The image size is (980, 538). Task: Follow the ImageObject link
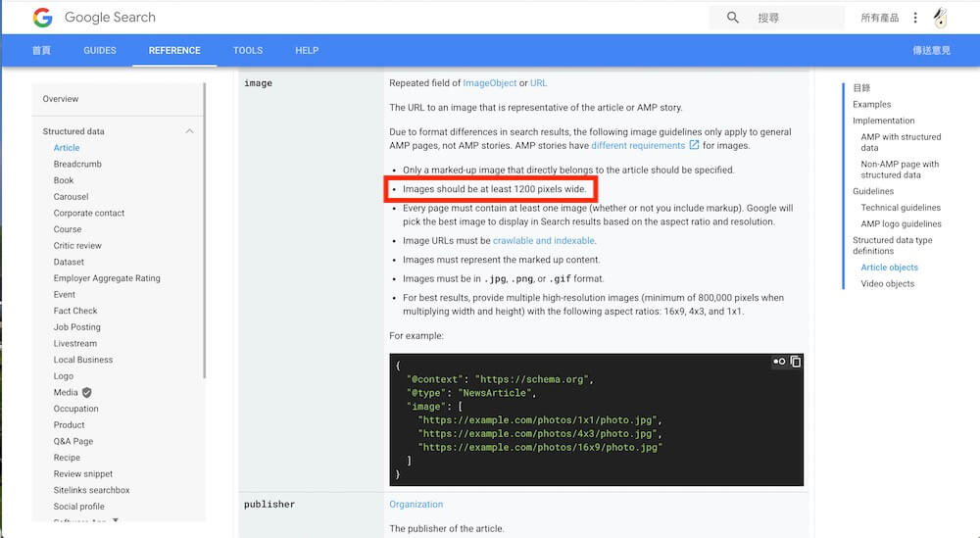(489, 83)
